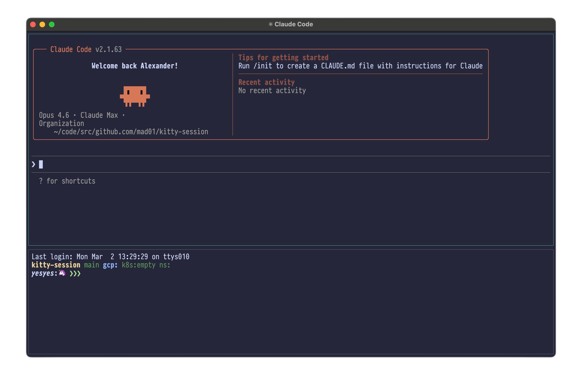The height and width of the screenshot is (392, 582).
Task: Click the 'main' git branch label
Action: tap(91, 265)
